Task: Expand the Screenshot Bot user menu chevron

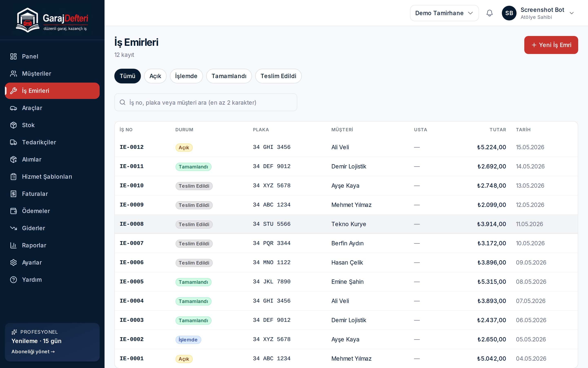Action: click(x=571, y=13)
